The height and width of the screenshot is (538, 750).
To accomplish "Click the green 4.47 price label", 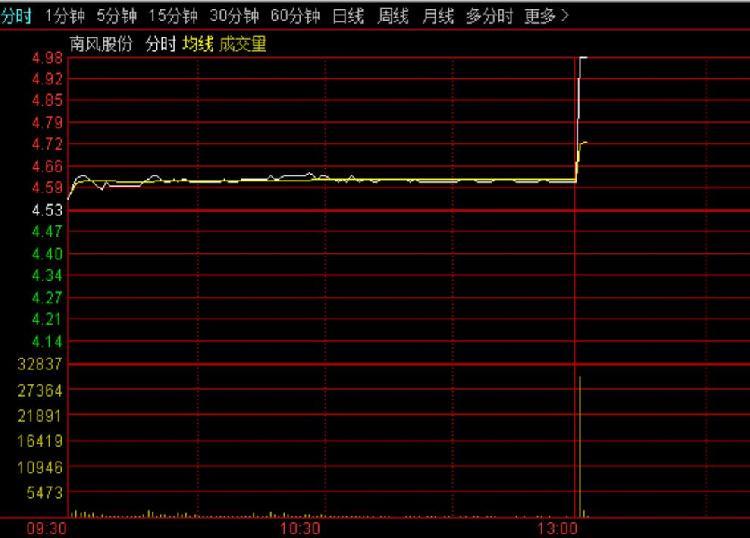I will [47, 231].
